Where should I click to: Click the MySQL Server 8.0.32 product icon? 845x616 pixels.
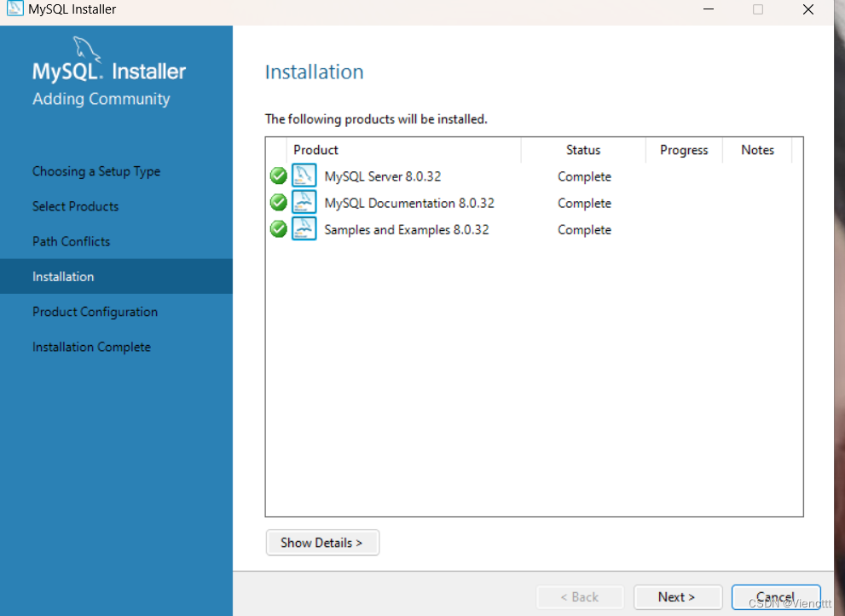pos(304,176)
